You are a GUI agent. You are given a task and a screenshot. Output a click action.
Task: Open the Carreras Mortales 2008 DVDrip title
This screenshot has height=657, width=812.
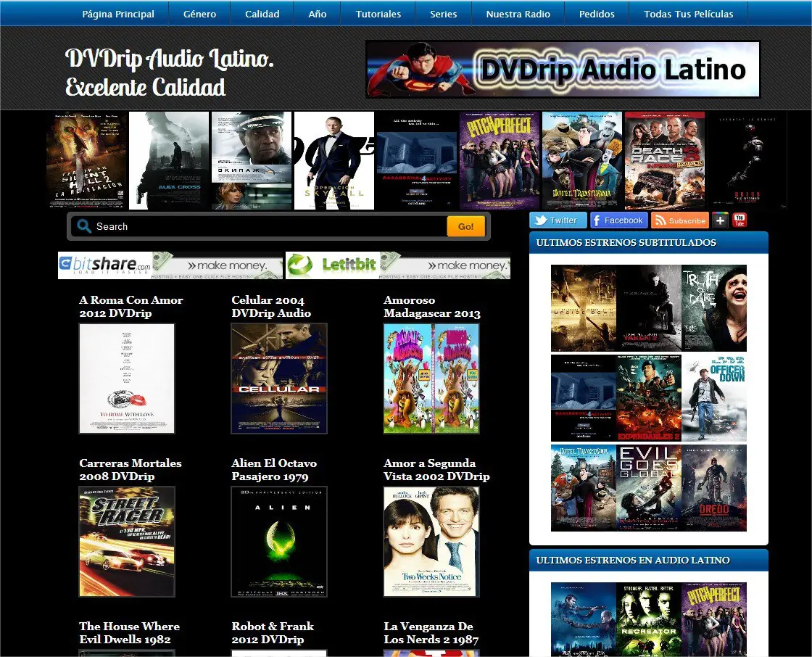130,469
